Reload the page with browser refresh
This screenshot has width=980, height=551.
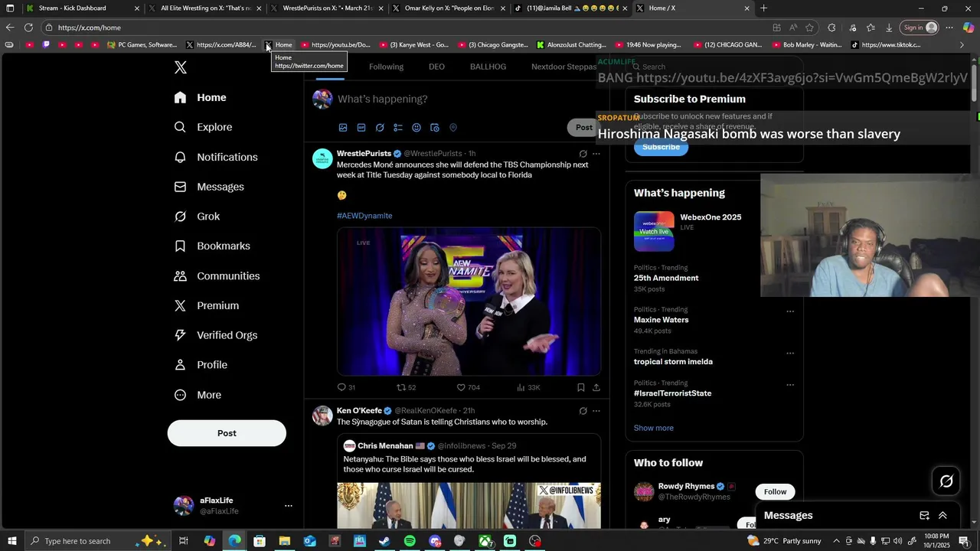click(x=28, y=28)
